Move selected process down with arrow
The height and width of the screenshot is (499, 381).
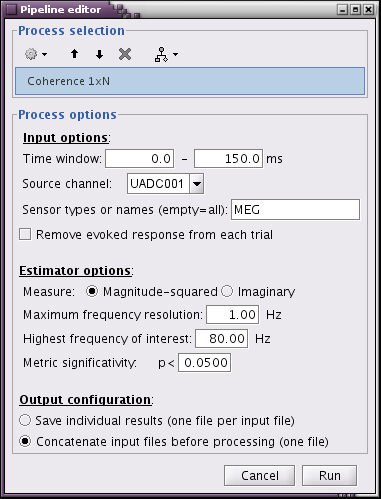click(x=99, y=54)
